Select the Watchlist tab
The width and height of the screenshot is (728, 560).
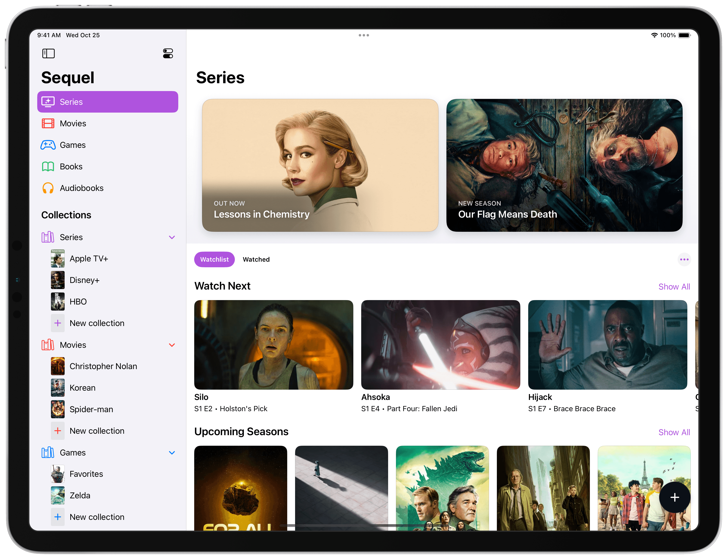tap(214, 259)
